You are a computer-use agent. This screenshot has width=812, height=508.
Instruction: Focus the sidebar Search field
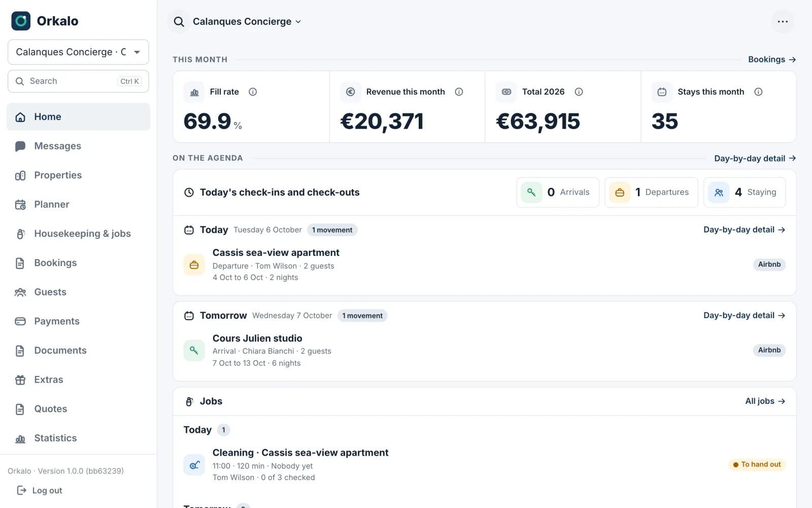point(78,81)
